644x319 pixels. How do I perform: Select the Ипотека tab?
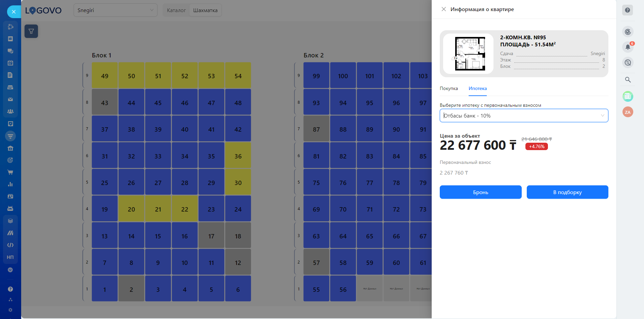tap(477, 89)
